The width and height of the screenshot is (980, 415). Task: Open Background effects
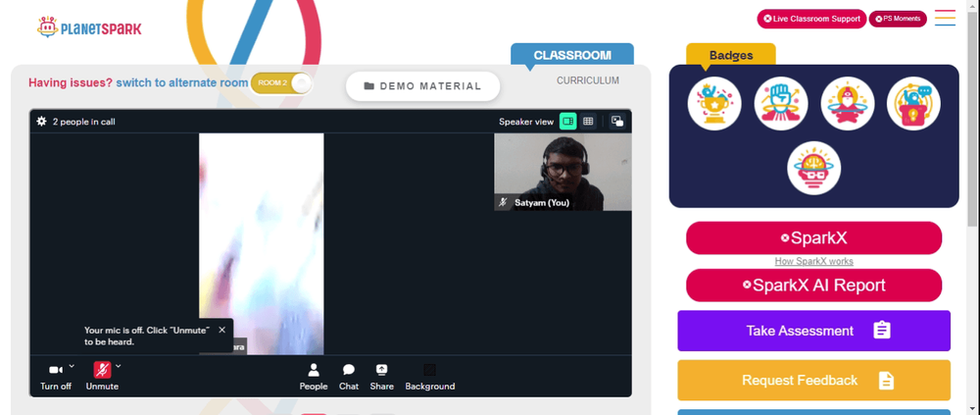[x=430, y=377]
